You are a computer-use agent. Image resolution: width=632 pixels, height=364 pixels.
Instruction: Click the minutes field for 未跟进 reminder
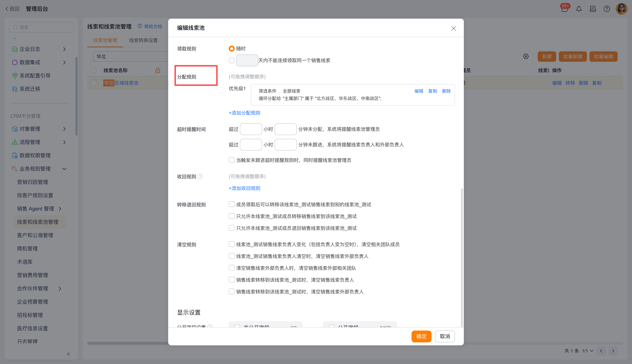[286, 144]
